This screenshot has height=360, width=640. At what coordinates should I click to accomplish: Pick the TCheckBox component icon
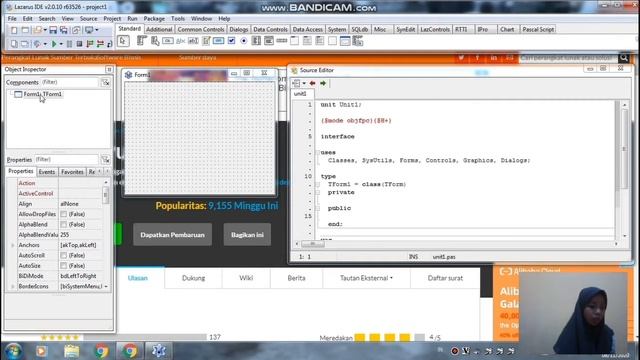click(x=231, y=41)
